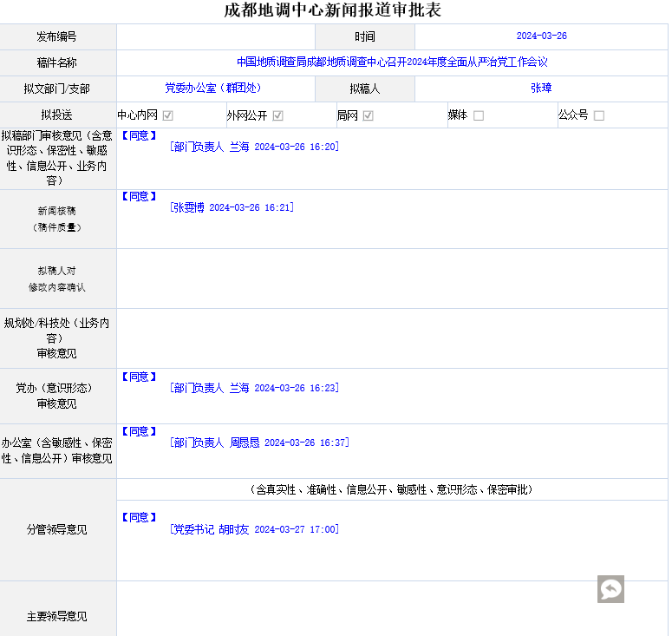Click the drafter name 张璋
Screen dimensions: 672x636
click(541, 89)
